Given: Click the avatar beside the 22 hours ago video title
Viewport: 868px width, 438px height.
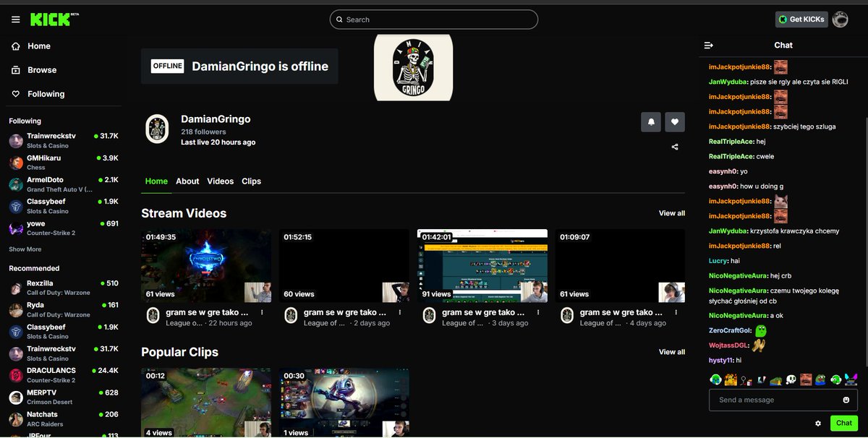Looking at the screenshot, I should (x=153, y=315).
